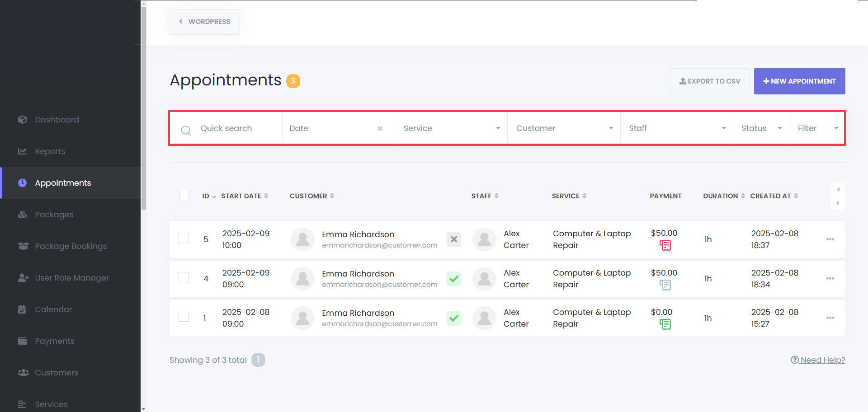868x412 pixels.
Task: Click the approved green checkmark for appointment 4
Action: tap(454, 279)
